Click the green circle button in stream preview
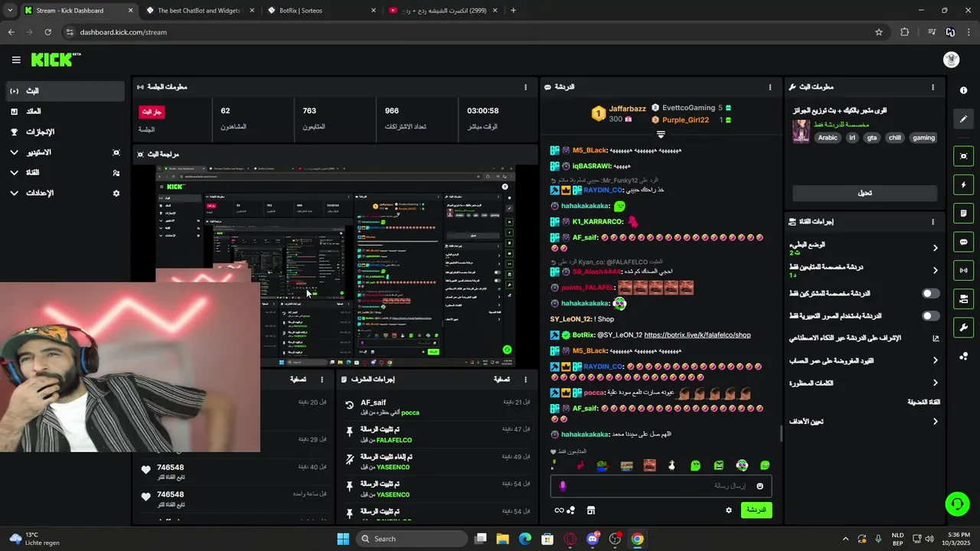Screen dimensions: 980x551 click(x=507, y=350)
